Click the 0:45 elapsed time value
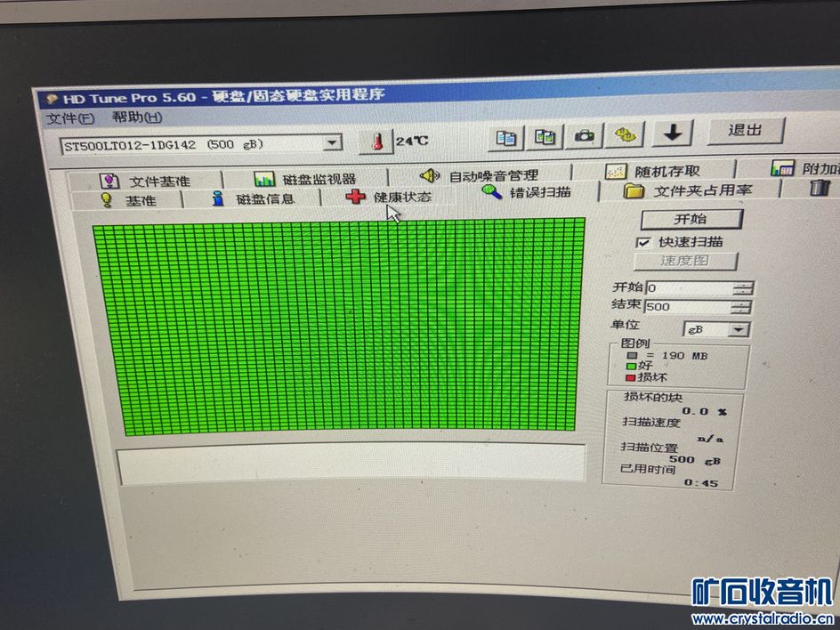Viewport: 840px width, 630px height. point(700,482)
